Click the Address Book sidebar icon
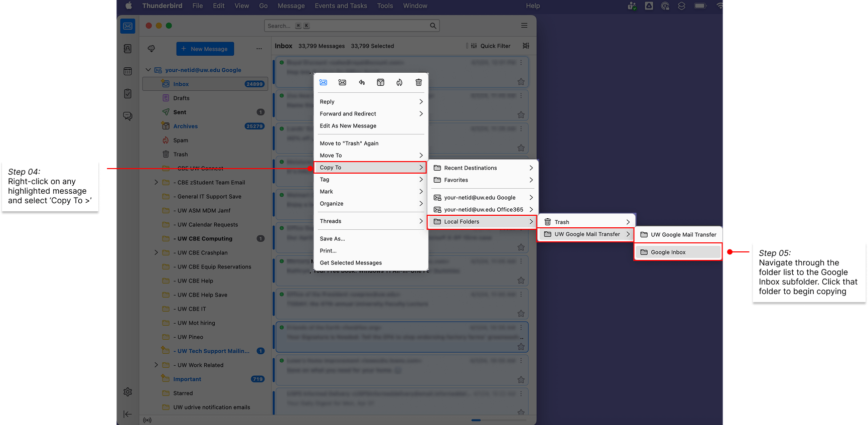This screenshot has width=868, height=425. coord(128,49)
